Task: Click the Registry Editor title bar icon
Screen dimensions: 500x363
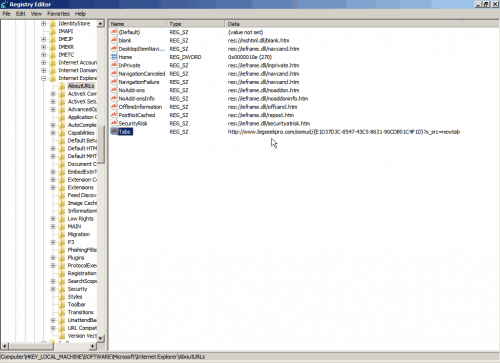Action: [4, 4]
